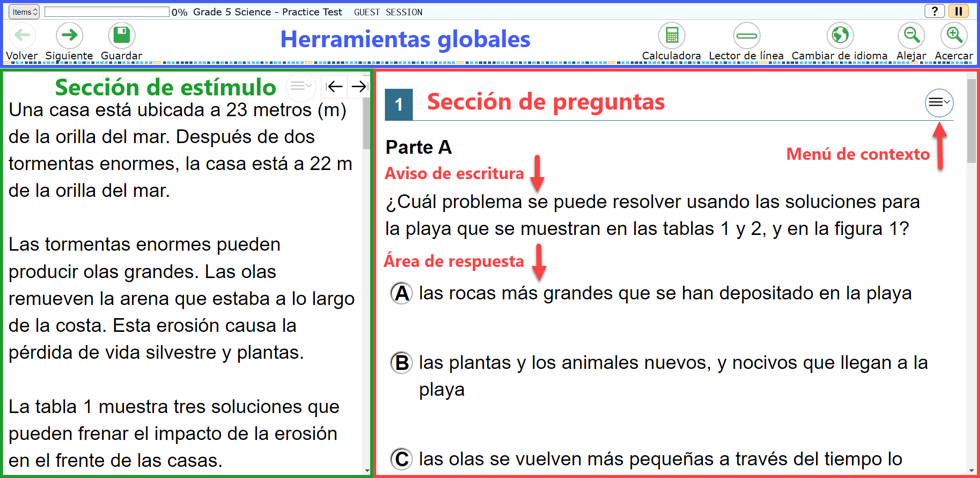Open the help question mark button
This screenshot has height=478, width=980.
pos(934,11)
